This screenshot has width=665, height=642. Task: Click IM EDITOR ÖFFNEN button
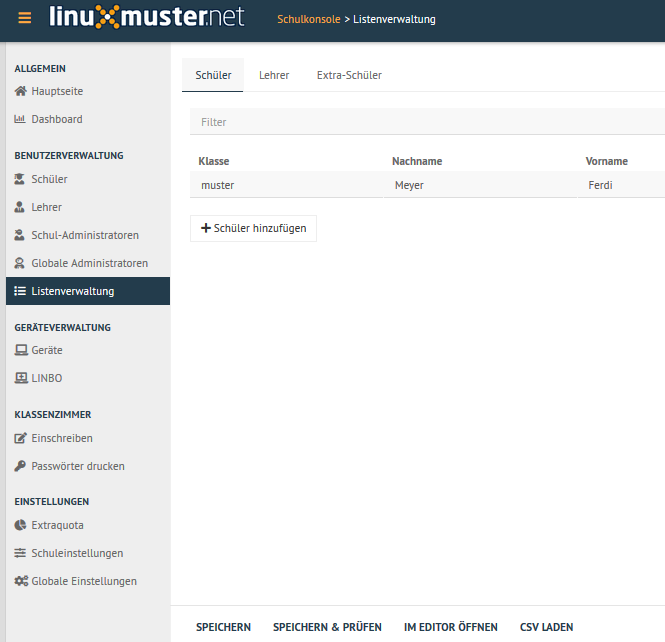[x=450, y=627]
